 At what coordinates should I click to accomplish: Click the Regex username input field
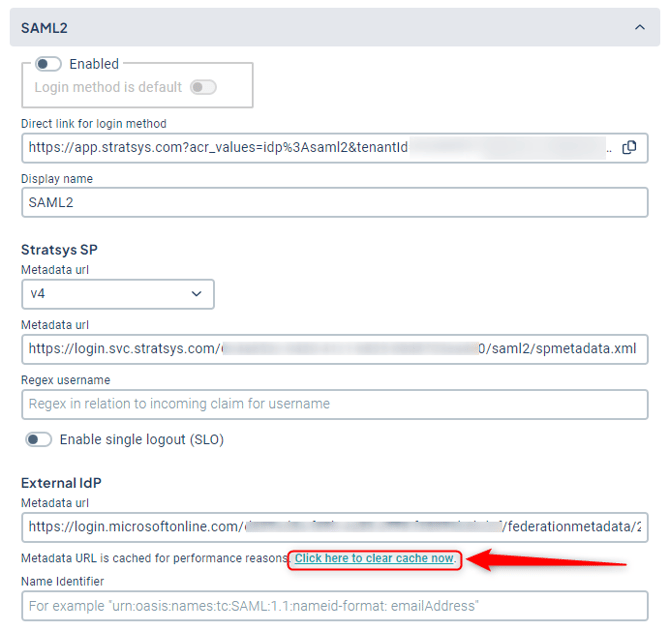335,404
